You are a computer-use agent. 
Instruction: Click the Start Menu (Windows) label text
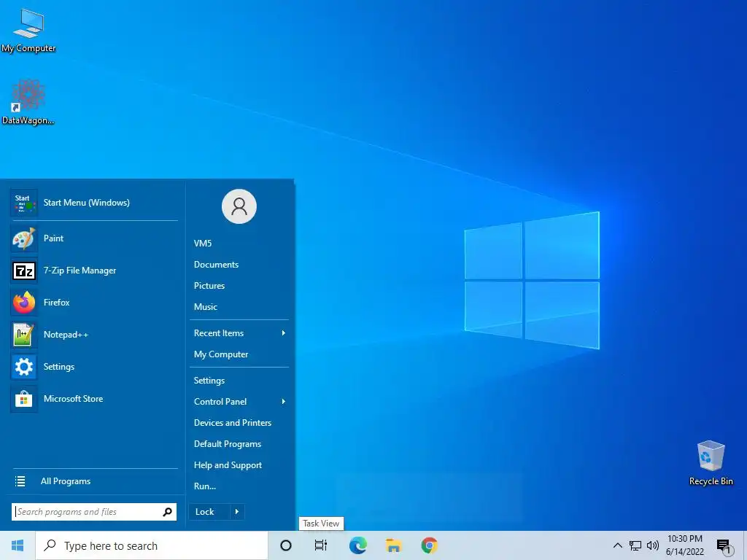[x=87, y=203]
